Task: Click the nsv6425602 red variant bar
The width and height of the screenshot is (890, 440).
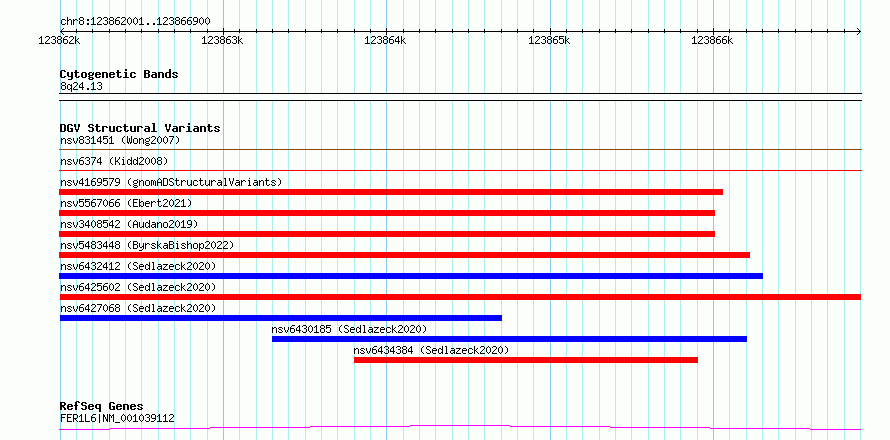Action: pos(460,297)
